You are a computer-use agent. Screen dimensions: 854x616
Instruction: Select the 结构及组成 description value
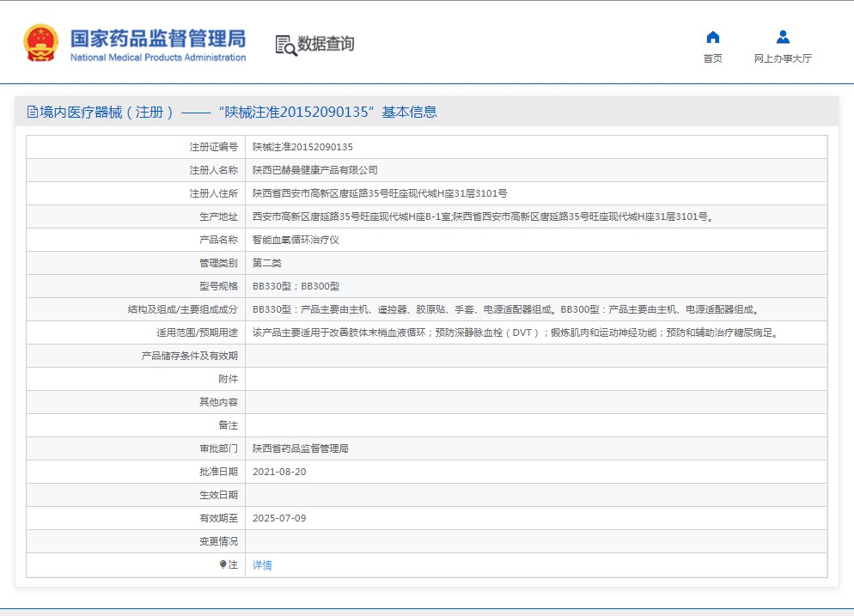coord(505,309)
